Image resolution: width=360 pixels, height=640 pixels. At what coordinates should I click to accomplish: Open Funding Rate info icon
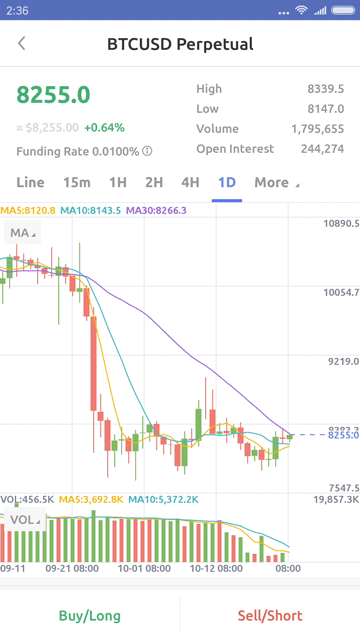[x=147, y=151]
